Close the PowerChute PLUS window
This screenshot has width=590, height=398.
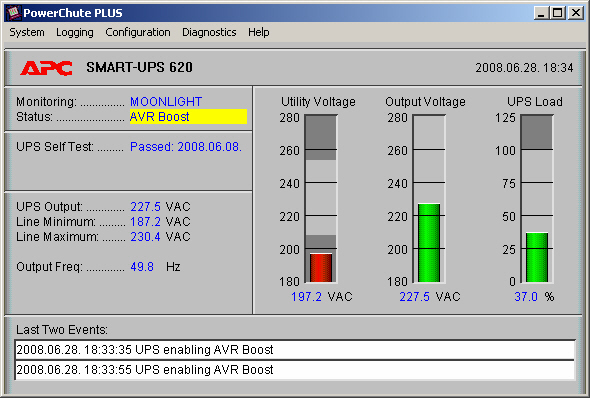[576, 13]
